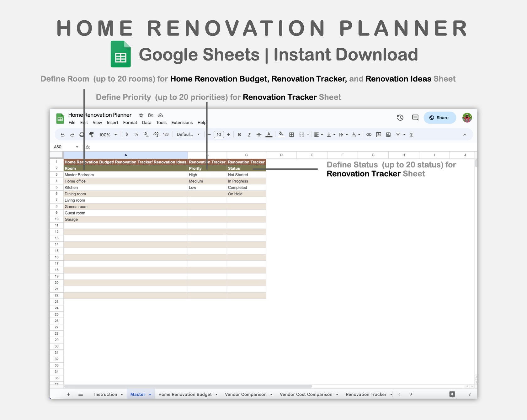This screenshot has width=527, height=420.
Task: Open version history icon
Action: click(400, 118)
